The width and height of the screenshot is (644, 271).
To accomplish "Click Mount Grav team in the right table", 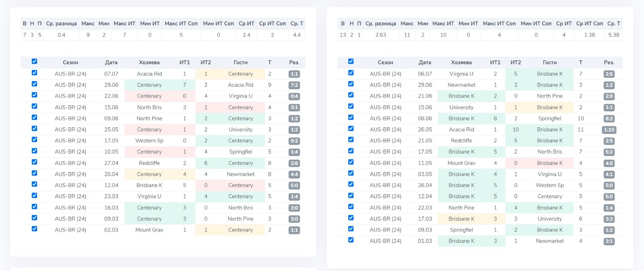I will point(461,163).
